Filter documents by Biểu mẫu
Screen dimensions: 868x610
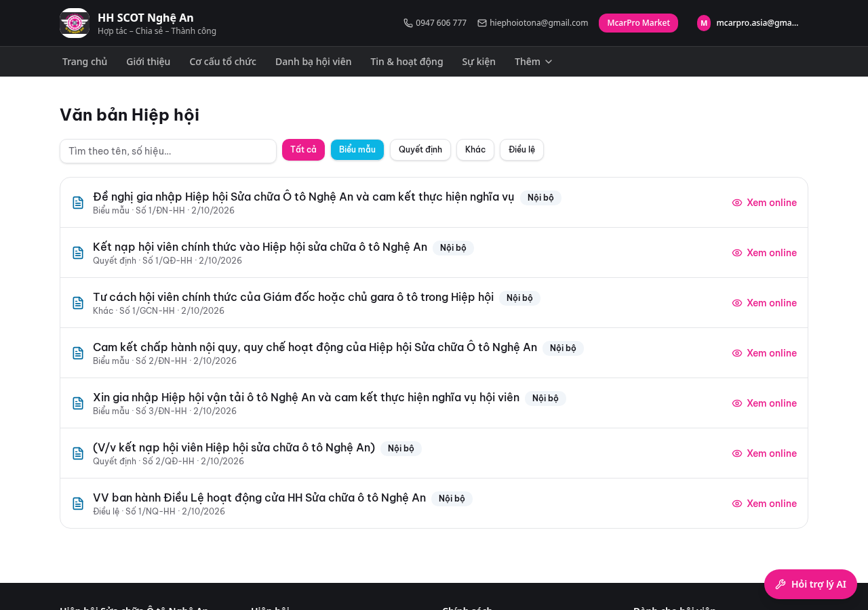coord(357,150)
